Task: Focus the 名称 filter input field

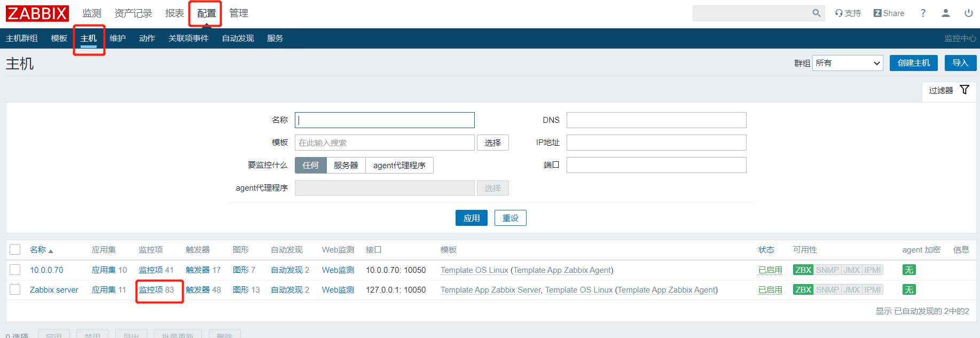Action: 385,120
